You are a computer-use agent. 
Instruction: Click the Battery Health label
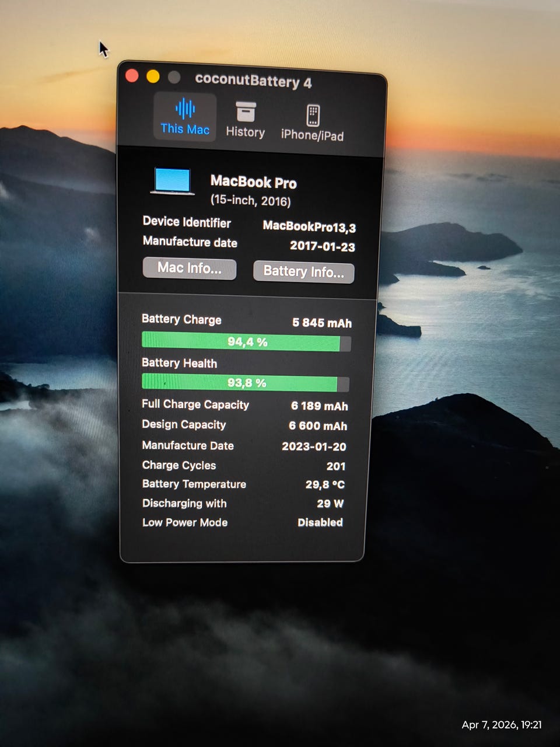point(179,363)
